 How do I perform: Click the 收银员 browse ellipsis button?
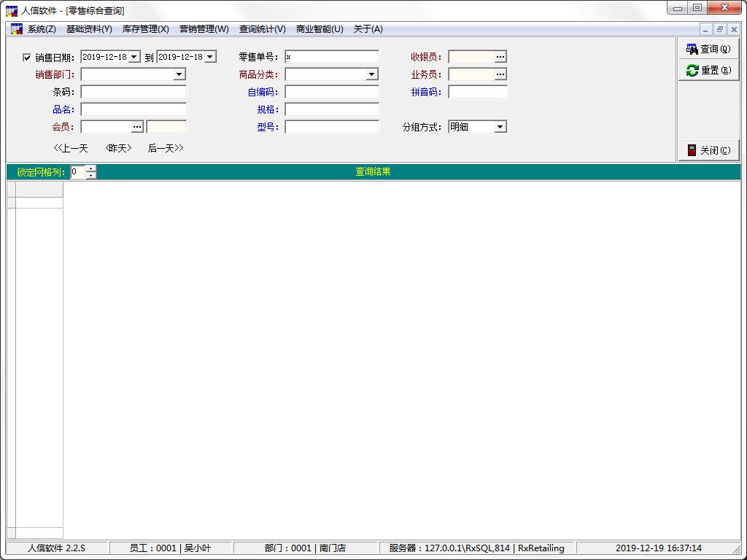(500, 57)
